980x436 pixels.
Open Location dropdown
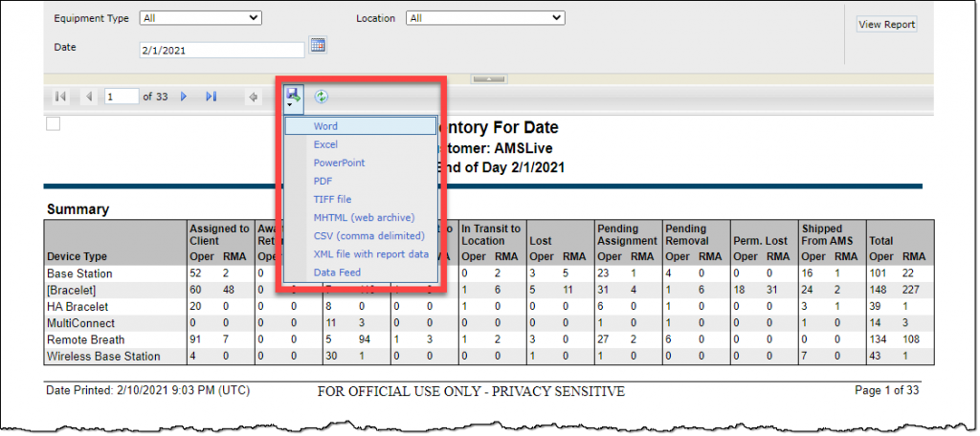(485, 18)
